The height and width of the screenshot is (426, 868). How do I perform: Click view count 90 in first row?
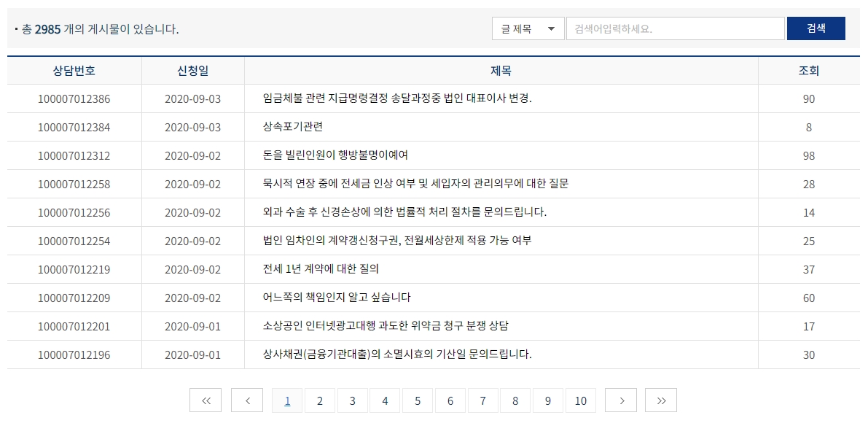coord(809,99)
